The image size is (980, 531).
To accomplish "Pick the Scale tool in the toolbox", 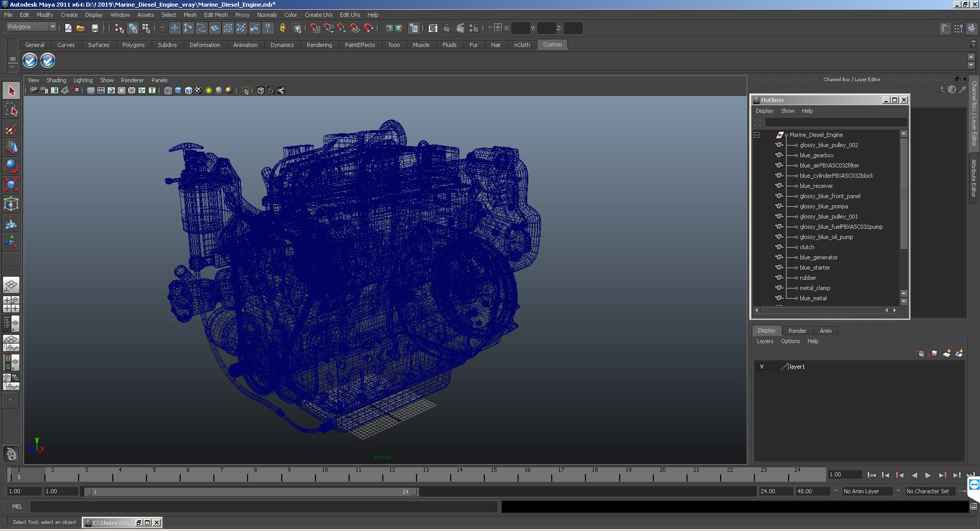I will coord(11,185).
